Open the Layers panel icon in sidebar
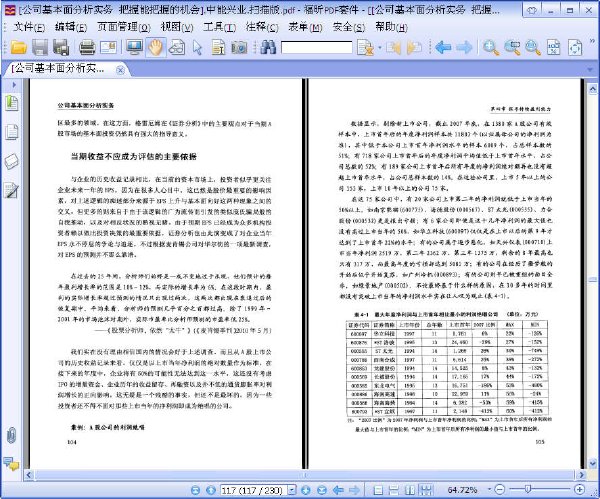Screen dimensions: 600x499 tap(11, 161)
